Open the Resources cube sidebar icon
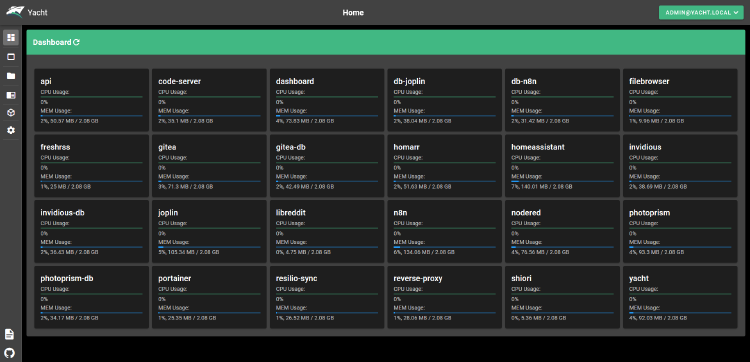The width and height of the screenshot is (750, 362). [x=11, y=113]
